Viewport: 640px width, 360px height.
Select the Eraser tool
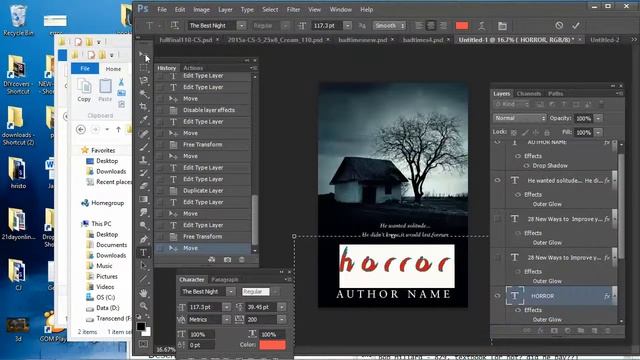pyautogui.click(x=143, y=186)
